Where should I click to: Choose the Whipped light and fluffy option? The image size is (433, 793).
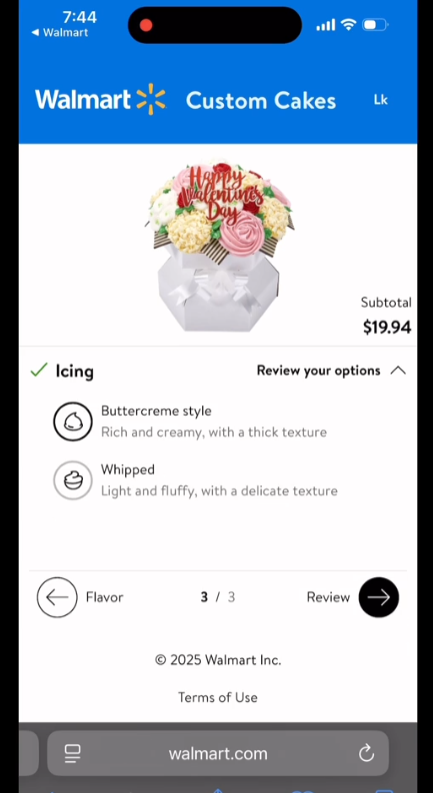219,480
